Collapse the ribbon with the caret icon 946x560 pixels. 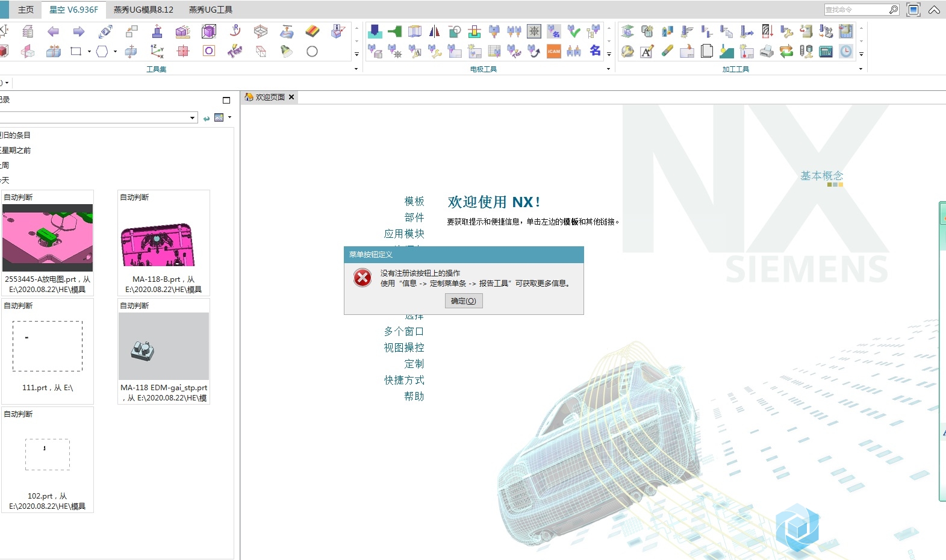934,10
